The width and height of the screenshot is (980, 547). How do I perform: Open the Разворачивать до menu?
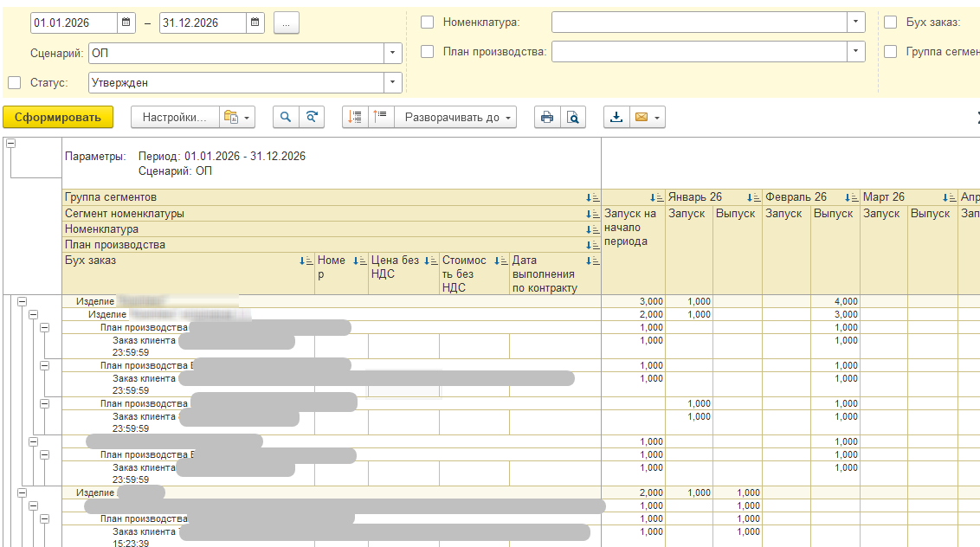click(456, 117)
